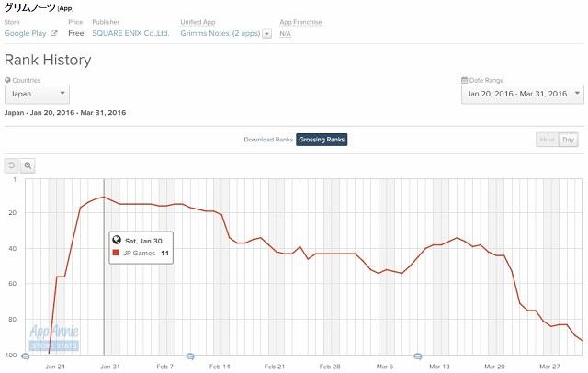Image resolution: width=588 pixels, height=373 pixels.
Task: Click the chart zoom magnifier icon
Action: [28, 165]
